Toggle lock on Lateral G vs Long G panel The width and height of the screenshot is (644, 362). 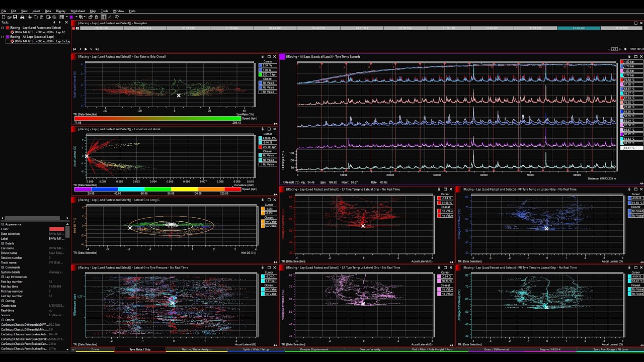point(263,200)
